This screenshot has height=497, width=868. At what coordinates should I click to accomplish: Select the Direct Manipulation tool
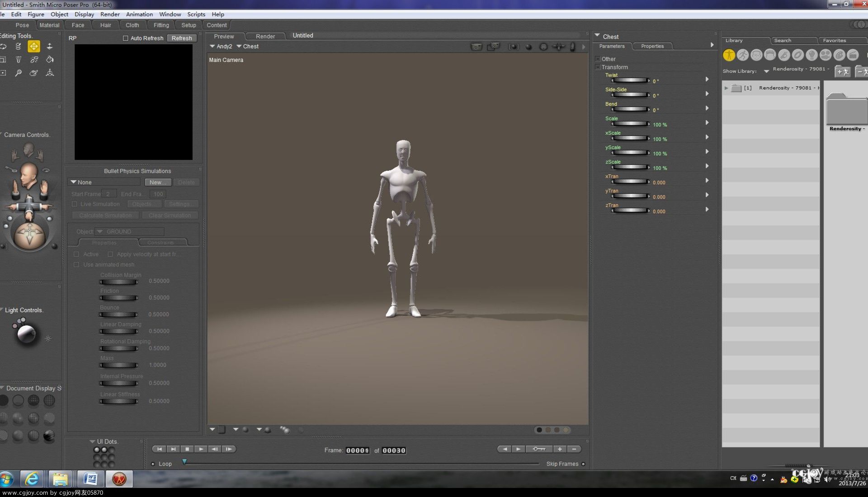50,73
